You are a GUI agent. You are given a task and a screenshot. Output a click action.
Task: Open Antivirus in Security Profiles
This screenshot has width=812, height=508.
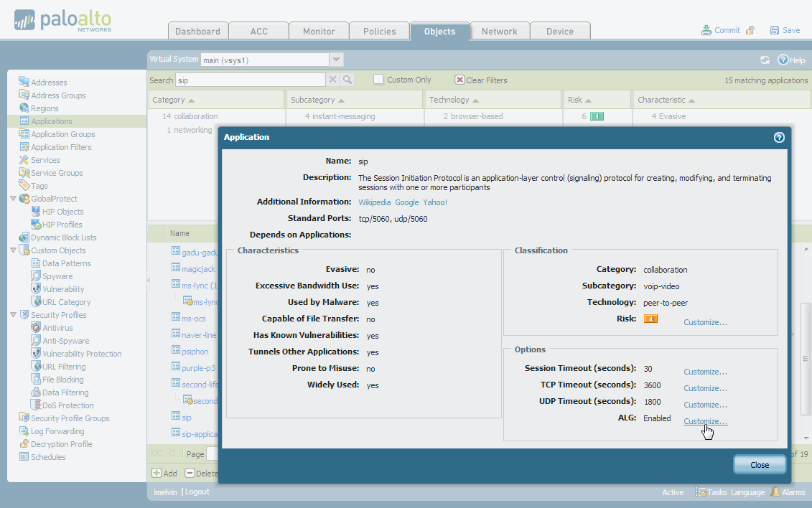[x=37, y=328]
